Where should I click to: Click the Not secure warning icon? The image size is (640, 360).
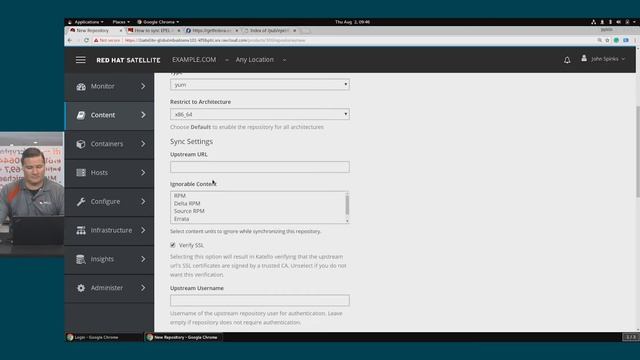click(96, 40)
